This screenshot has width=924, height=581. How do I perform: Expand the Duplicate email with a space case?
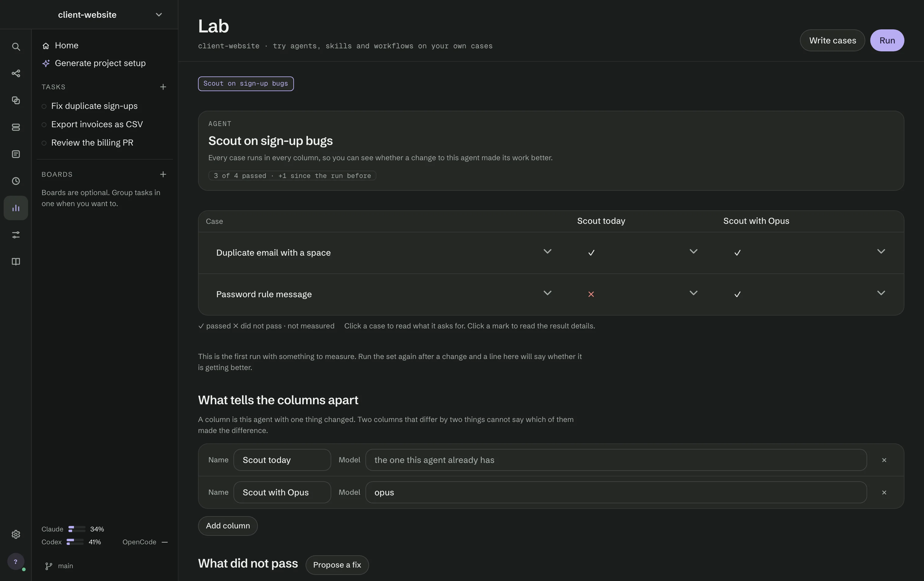tap(548, 252)
